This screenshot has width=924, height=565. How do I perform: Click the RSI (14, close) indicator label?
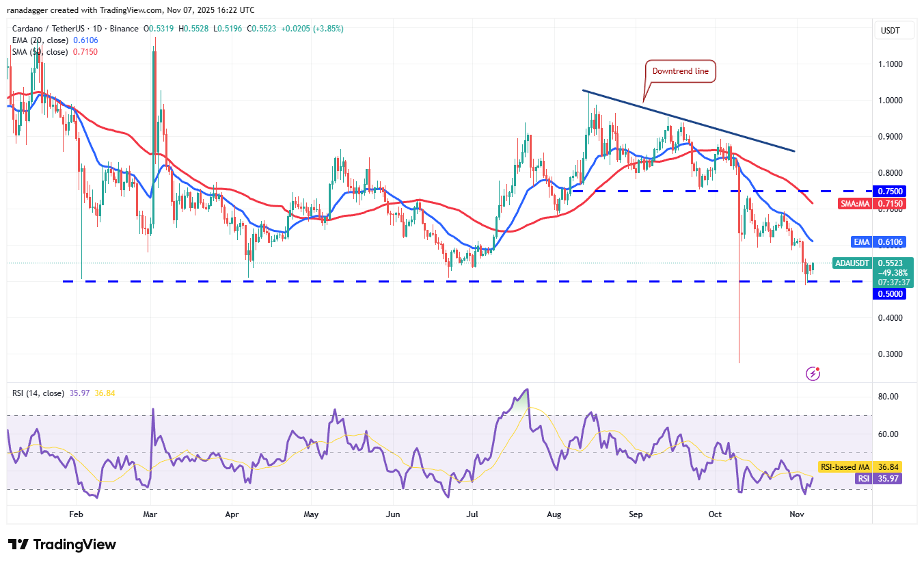(38, 391)
